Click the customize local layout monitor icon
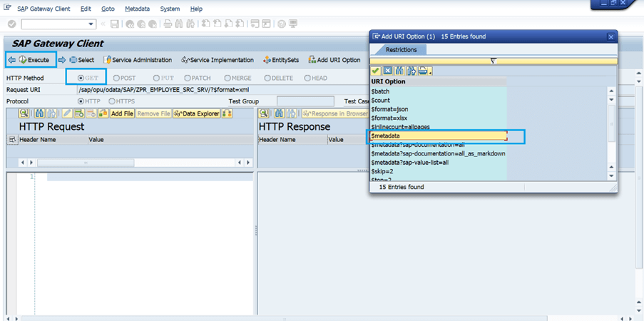This screenshot has width=644, height=321. [293, 24]
